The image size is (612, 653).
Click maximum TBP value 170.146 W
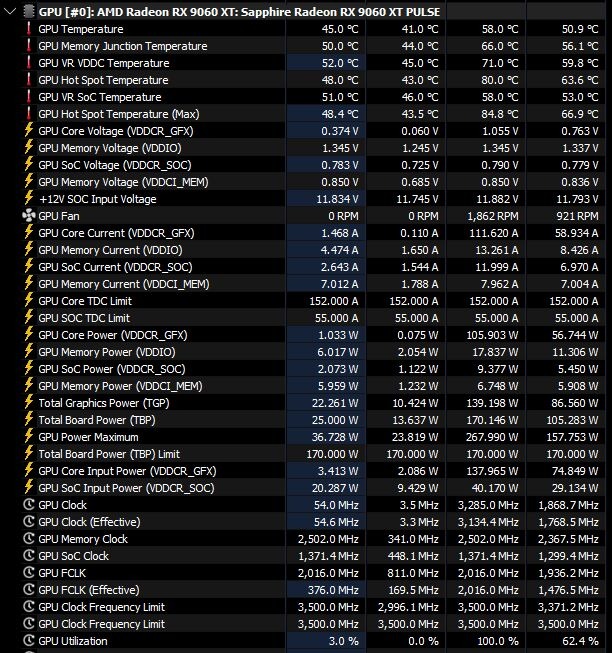click(x=492, y=420)
